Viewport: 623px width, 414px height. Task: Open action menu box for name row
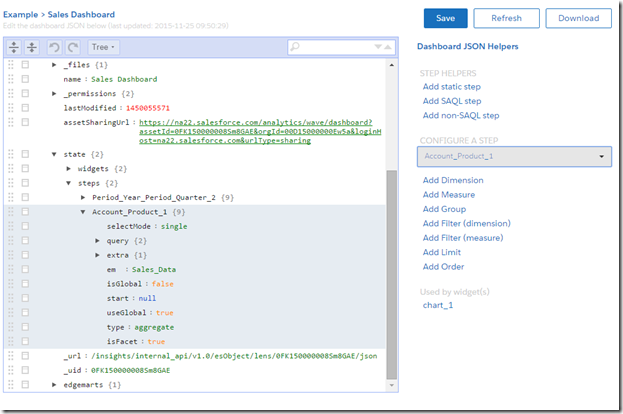[x=25, y=79]
